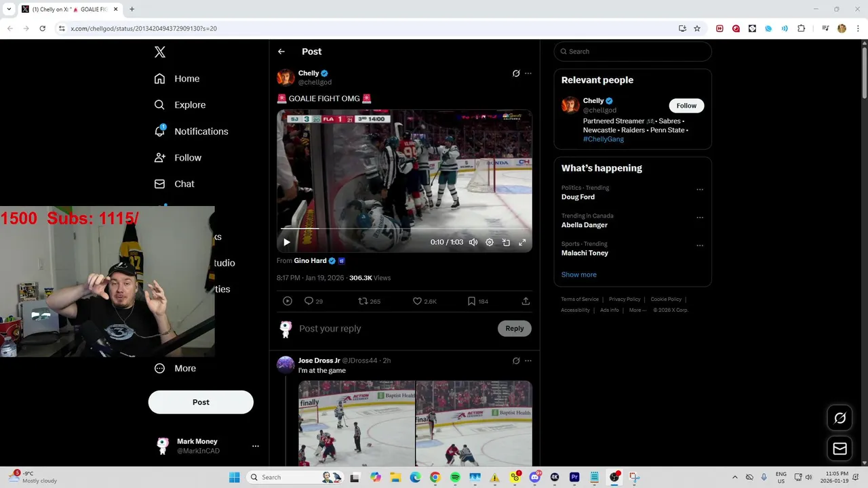Expand the footer More menu
The width and height of the screenshot is (868, 488).
[x=637, y=310]
